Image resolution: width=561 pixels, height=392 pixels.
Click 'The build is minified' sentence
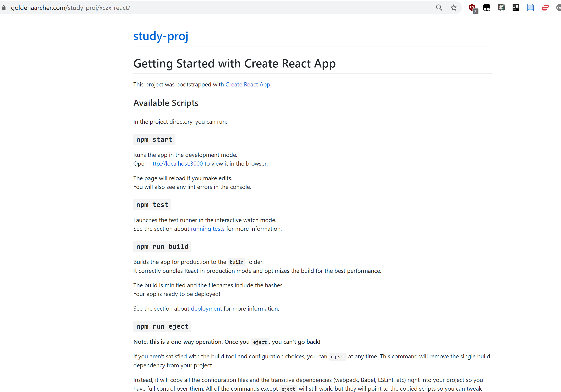click(209, 285)
